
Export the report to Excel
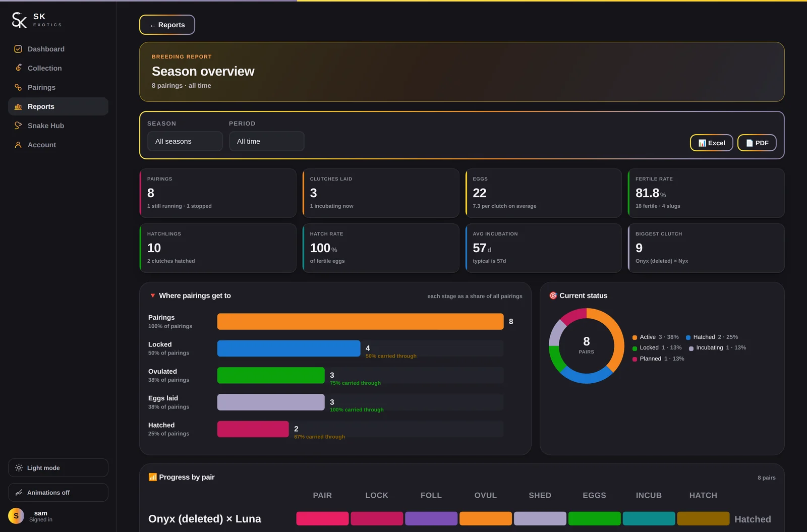712,143
